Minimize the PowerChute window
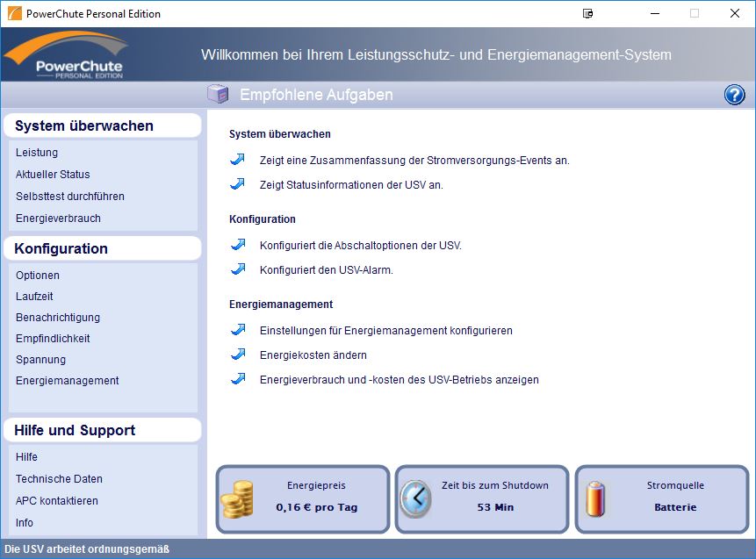Screen dimensions: 756x559 655,13
